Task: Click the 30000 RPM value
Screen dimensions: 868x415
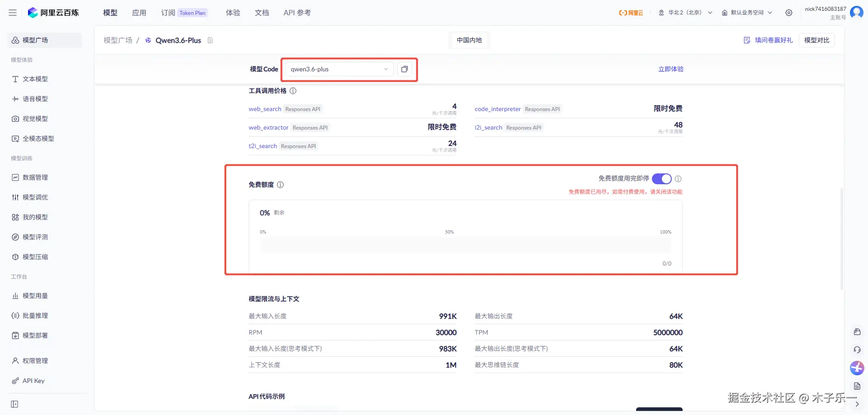Action: point(446,332)
